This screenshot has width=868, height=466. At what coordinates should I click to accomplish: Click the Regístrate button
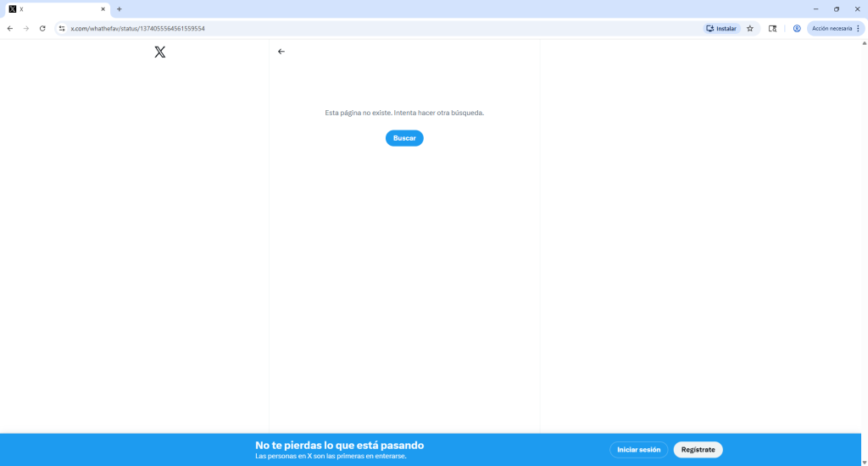[698, 450]
